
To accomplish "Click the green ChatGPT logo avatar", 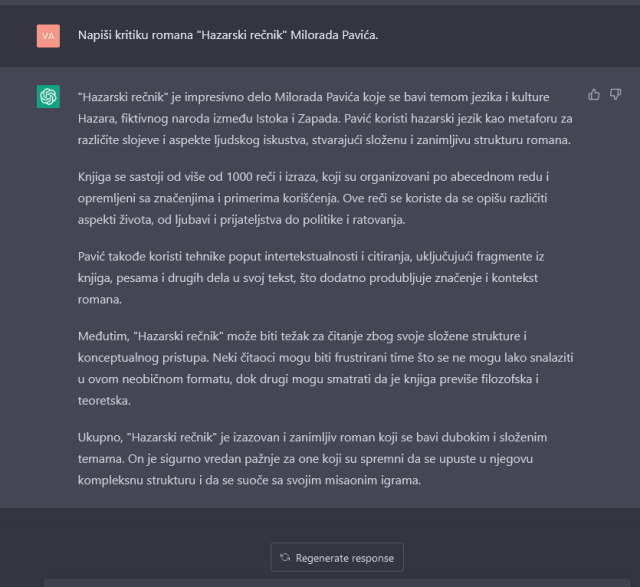I will click(48, 96).
